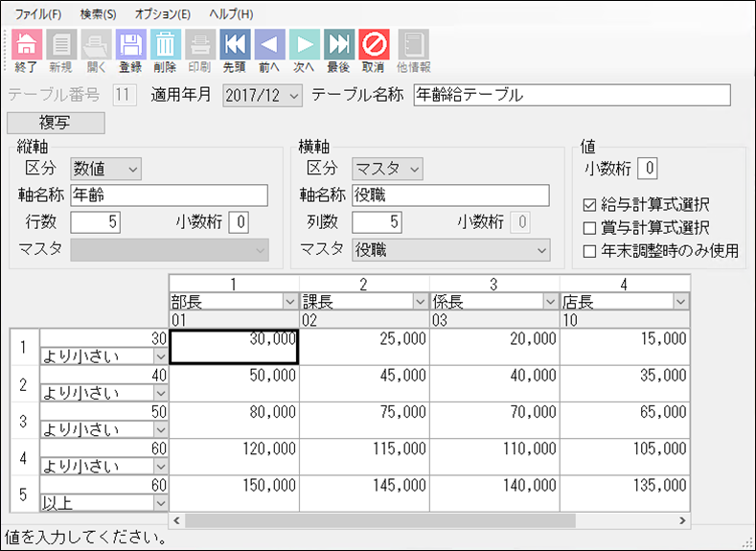Image resolution: width=756 pixels, height=551 pixels.
Task: Open the オプション(E) menu
Action: pyautogui.click(x=162, y=14)
